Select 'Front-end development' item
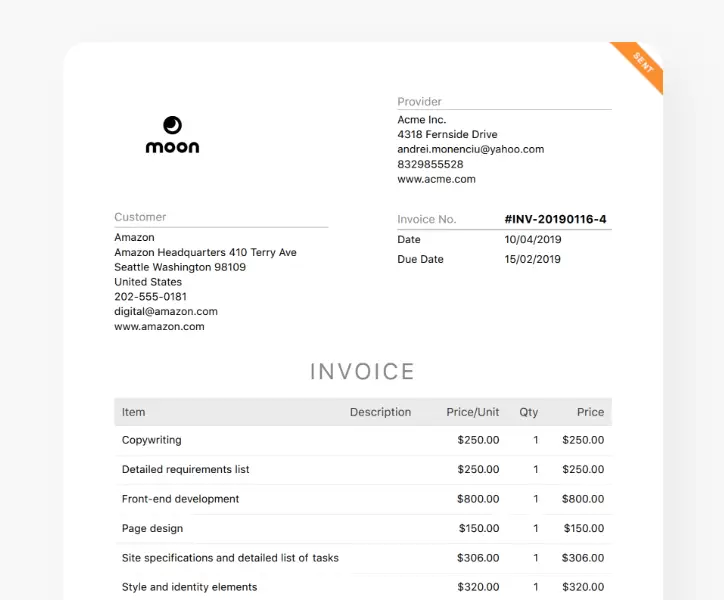 (x=181, y=499)
